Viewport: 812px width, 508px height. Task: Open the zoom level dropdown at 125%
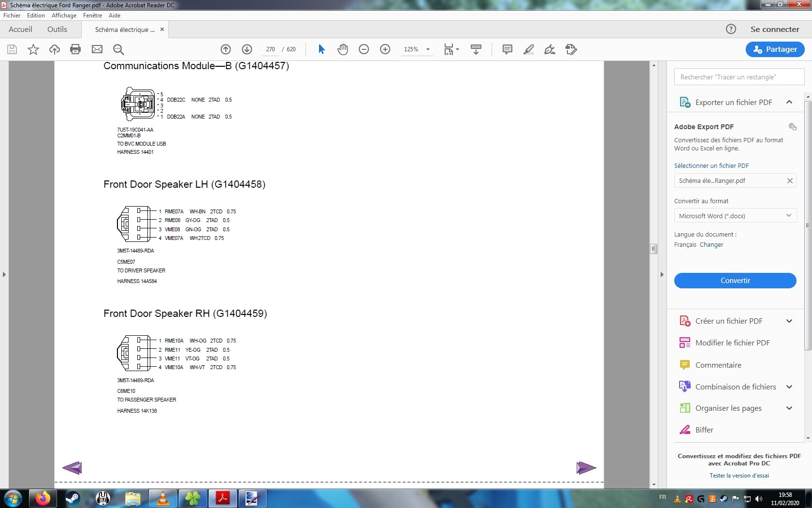pyautogui.click(x=428, y=49)
